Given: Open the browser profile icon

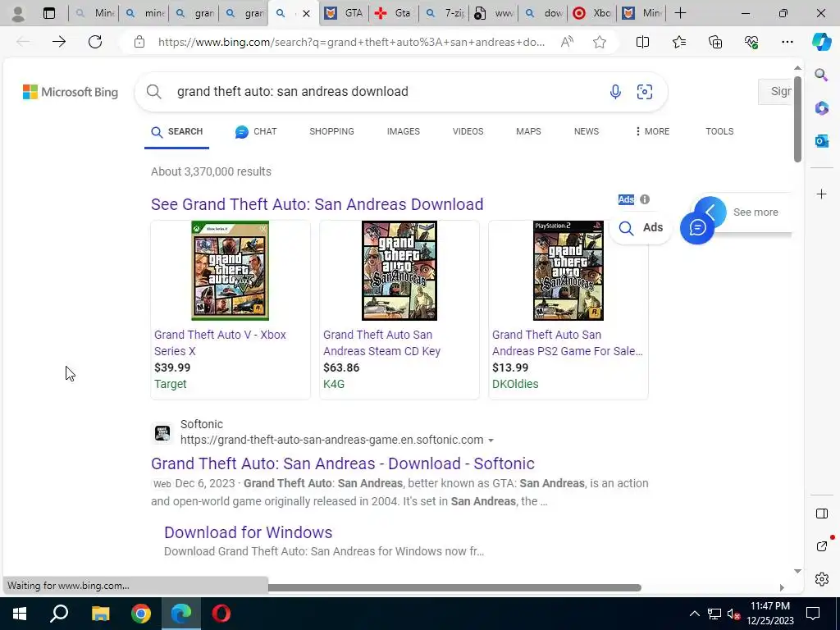Looking at the screenshot, I should 18,13.
